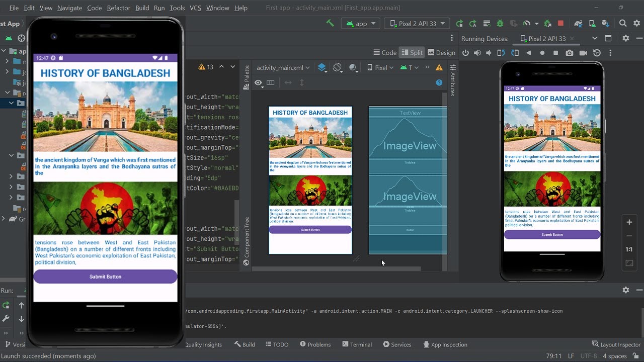Open the Component Tree side panel
Image resolution: width=644 pixels, height=362 pixels.
[247, 241]
